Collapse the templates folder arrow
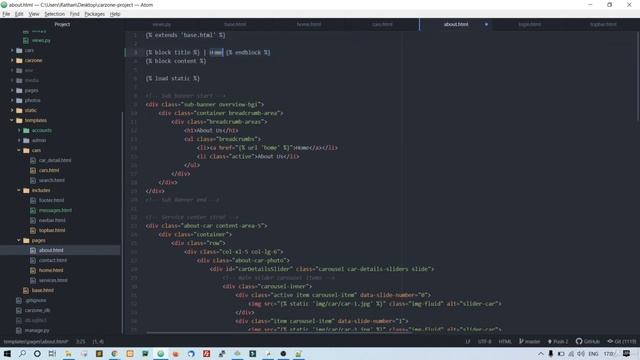Image resolution: width=640 pixels, height=360 pixels. pyautogui.click(x=12, y=120)
